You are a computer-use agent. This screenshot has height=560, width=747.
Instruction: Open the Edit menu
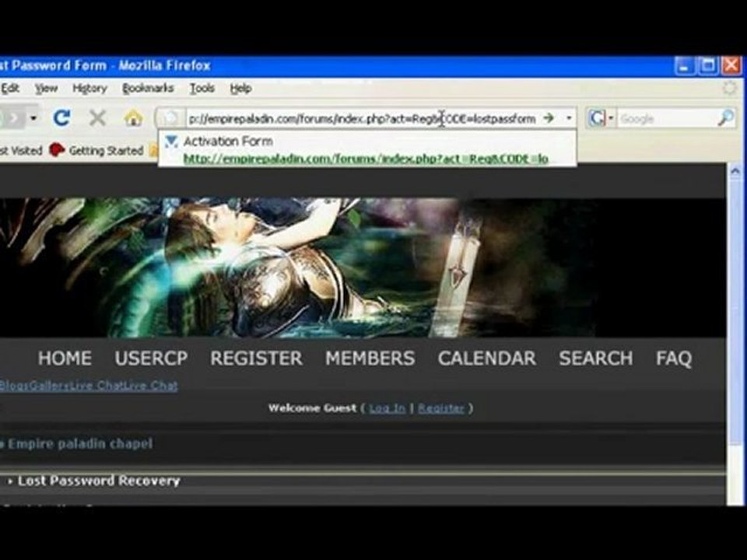[x=9, y=88]
